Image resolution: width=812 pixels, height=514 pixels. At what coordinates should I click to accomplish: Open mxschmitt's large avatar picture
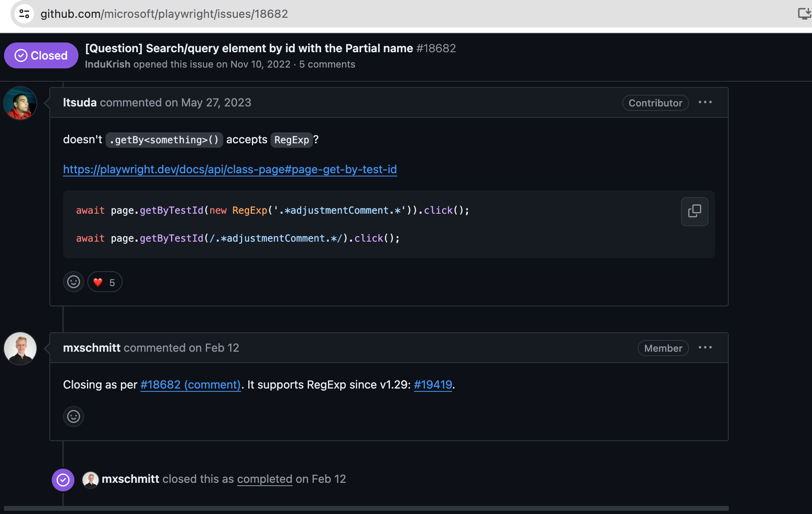pyautogui.click(x=20, y=348)
